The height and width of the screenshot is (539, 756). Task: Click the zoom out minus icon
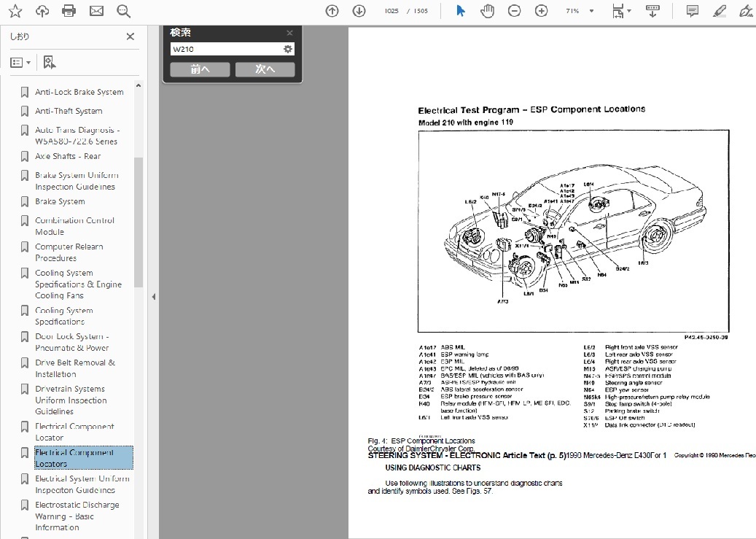[514, 11]
